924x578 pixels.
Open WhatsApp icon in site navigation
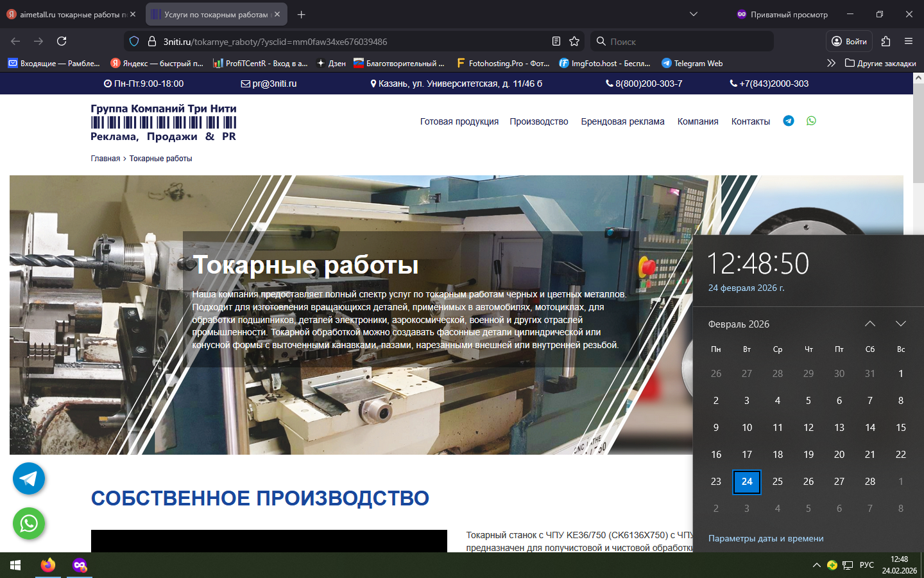[x=811, y=121]
